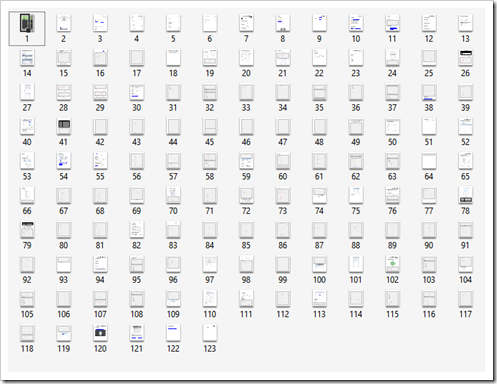Open page 20 thumbnail
The image size is (497, 384).
point(246,57)
